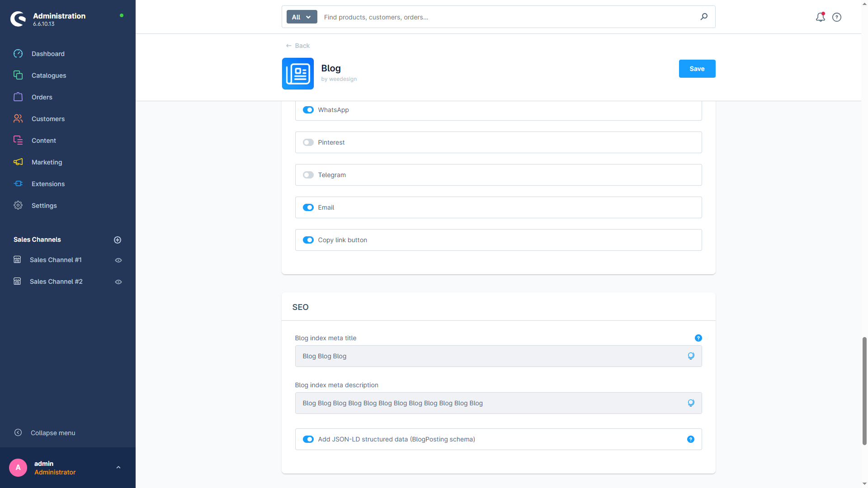Click the page vertical scrollbar thumb
The width and height of the screenshot is (868, 488).
pyautogui.click(x=864, y=391)
